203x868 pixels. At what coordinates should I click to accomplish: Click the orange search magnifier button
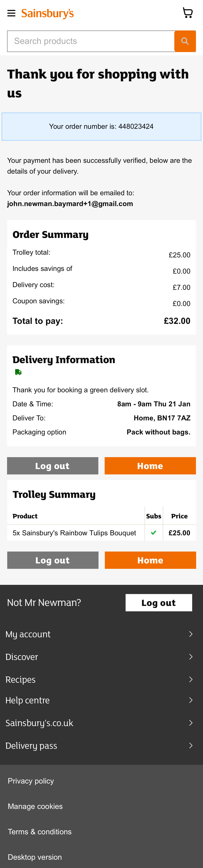pos(185,41)
